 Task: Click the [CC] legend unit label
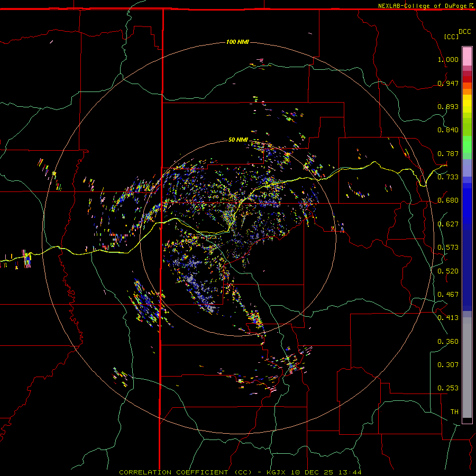pos(451,36)
